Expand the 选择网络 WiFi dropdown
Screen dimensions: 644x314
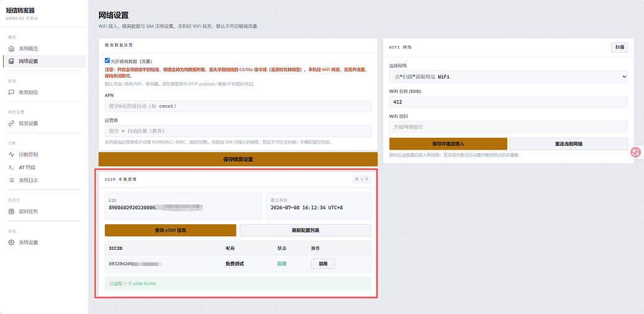(x=508, y=77)
